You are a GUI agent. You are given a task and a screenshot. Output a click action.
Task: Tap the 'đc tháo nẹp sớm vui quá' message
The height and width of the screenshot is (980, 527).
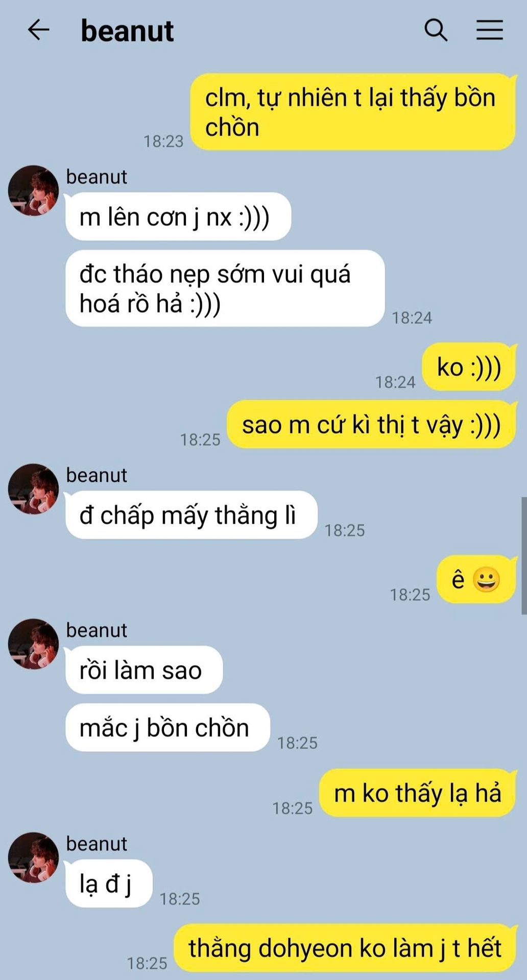coord(225,288)
